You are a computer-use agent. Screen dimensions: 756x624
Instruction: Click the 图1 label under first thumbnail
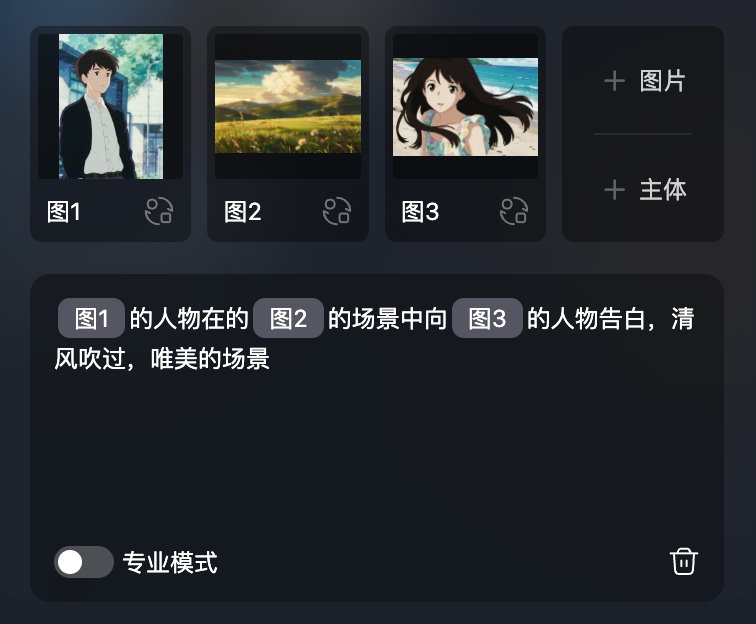coord(64,212)
